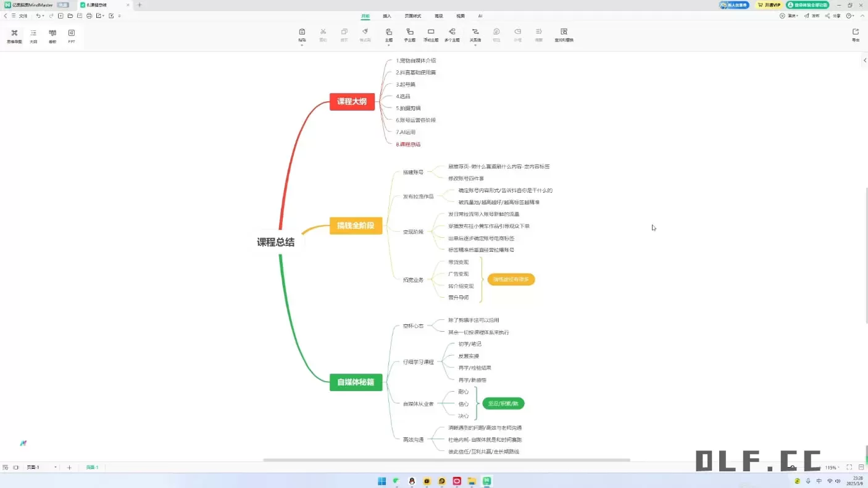Screen dimensions: 868x488
Task: Click the 开通VIP button
Action: 769,5
